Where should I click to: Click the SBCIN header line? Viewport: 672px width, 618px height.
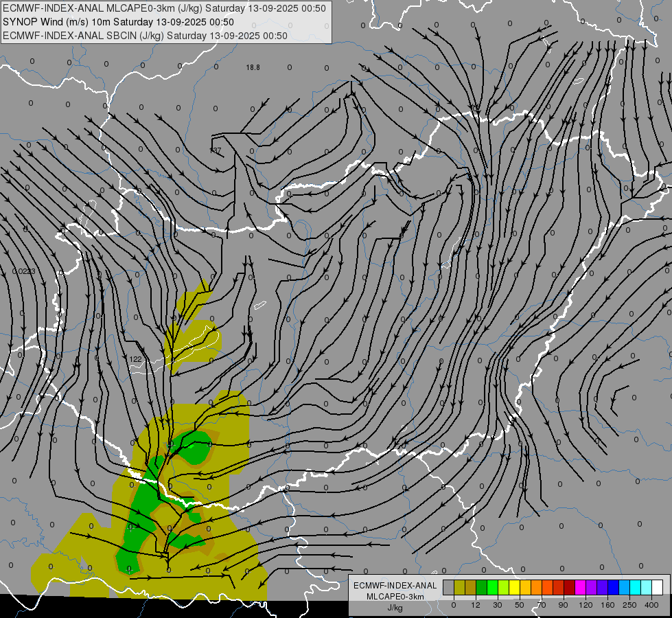(145, 36)
